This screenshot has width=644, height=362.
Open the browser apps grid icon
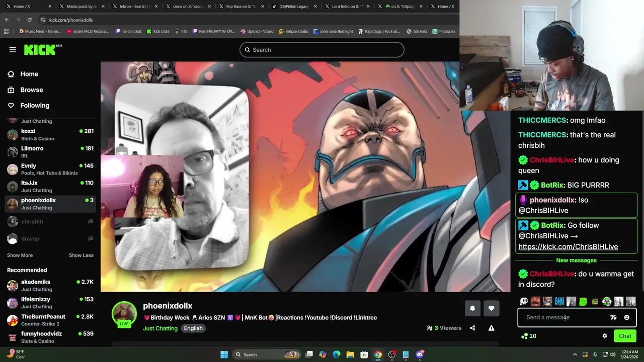coord(6,31)
